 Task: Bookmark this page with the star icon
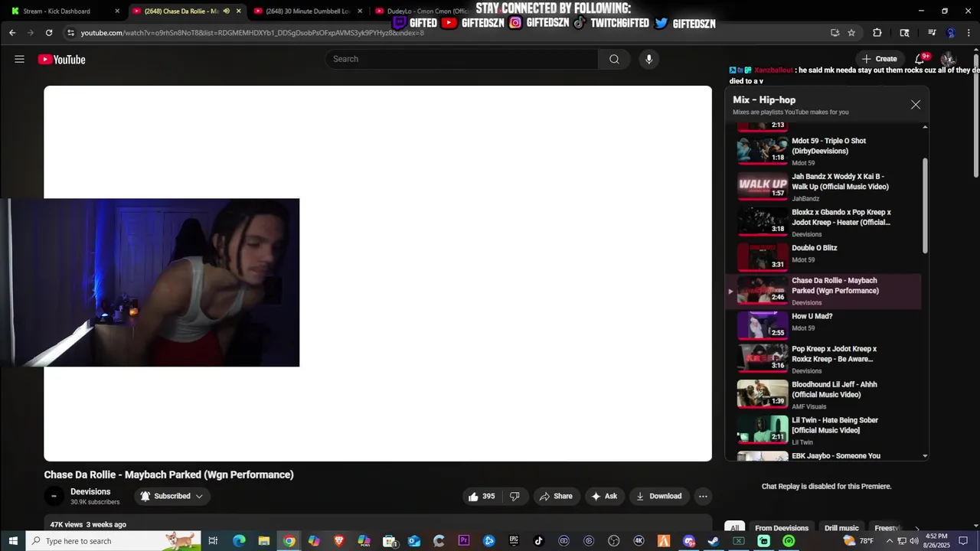click(x=851, y=33)
